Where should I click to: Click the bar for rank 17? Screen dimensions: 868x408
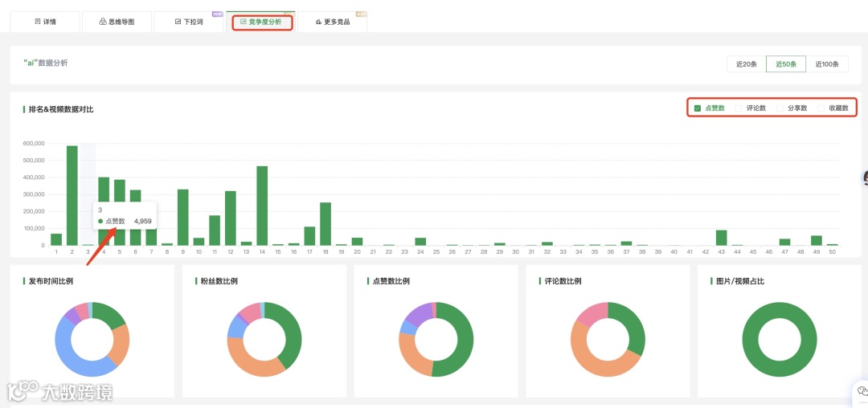click(310, 236)
